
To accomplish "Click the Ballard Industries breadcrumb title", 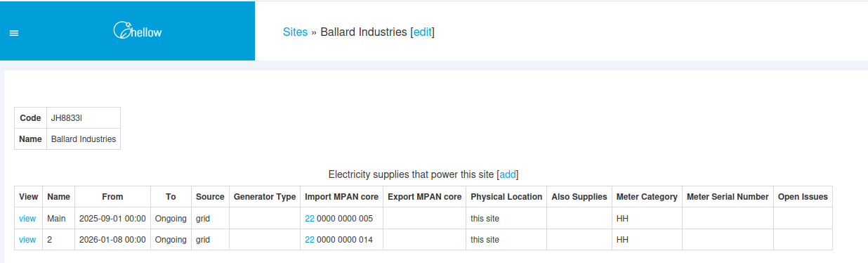I will (363, 32).
